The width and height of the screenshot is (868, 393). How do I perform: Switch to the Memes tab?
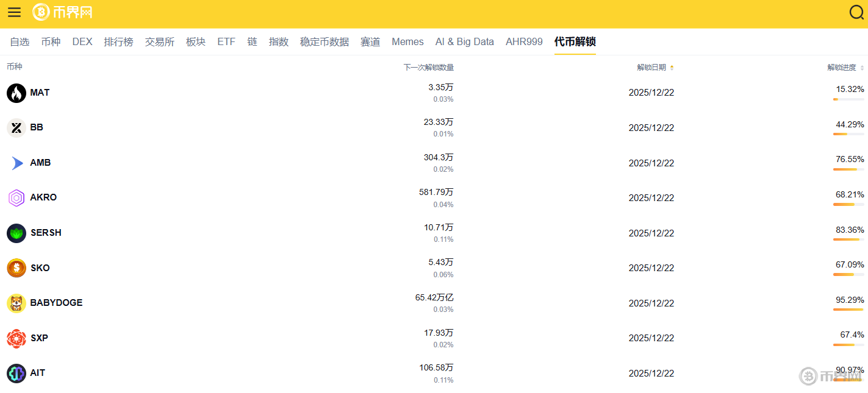(x=407, y=41)
